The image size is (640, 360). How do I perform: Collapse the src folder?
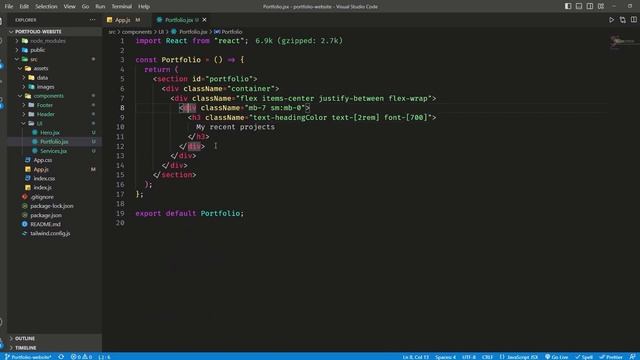(x=17, y=59)
